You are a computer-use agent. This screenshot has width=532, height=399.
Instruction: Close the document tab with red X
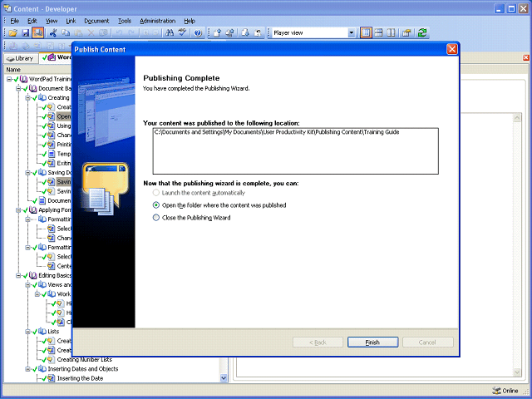point(526,57)
